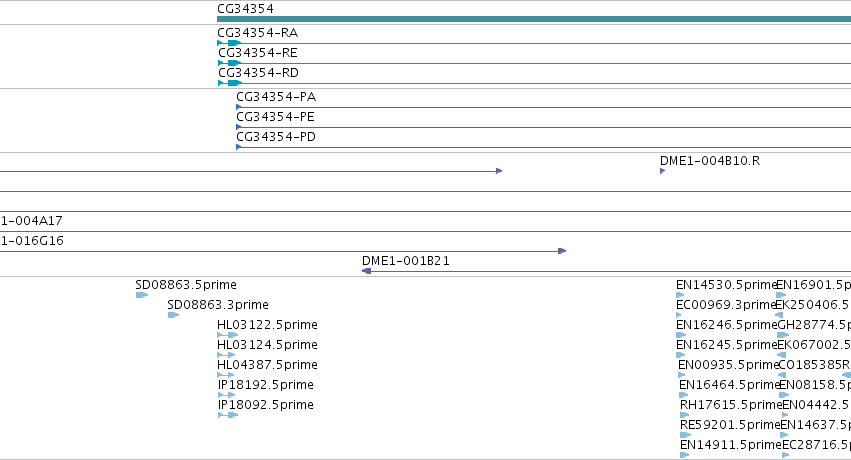Select the CG34354-PD protein start arrow
This screenshot has width=851, height=460.
[239, 147]
